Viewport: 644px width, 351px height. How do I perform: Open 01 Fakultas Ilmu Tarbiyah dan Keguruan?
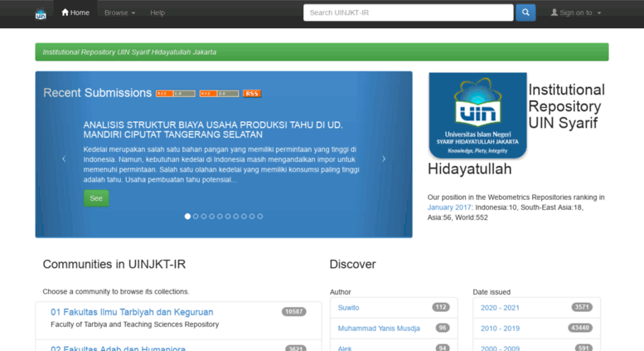coord(132,312)
